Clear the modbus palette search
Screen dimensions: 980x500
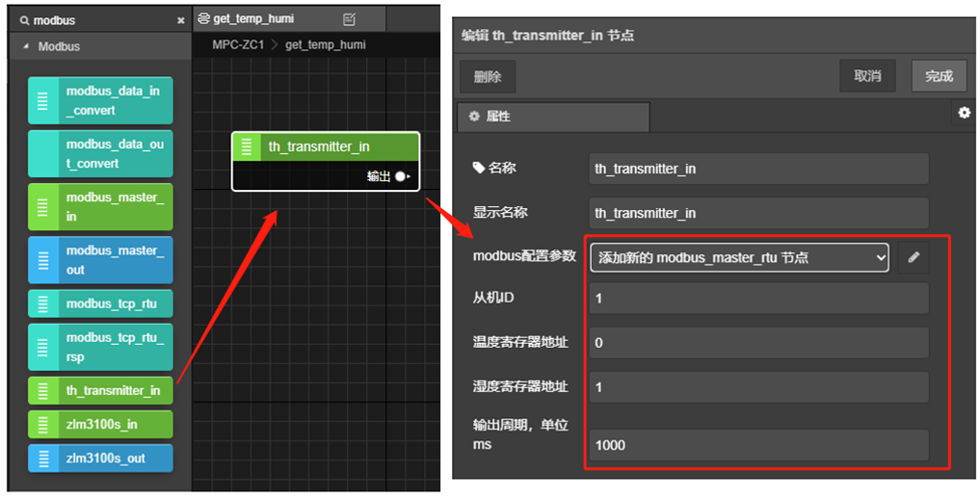(x=180, y=20)
